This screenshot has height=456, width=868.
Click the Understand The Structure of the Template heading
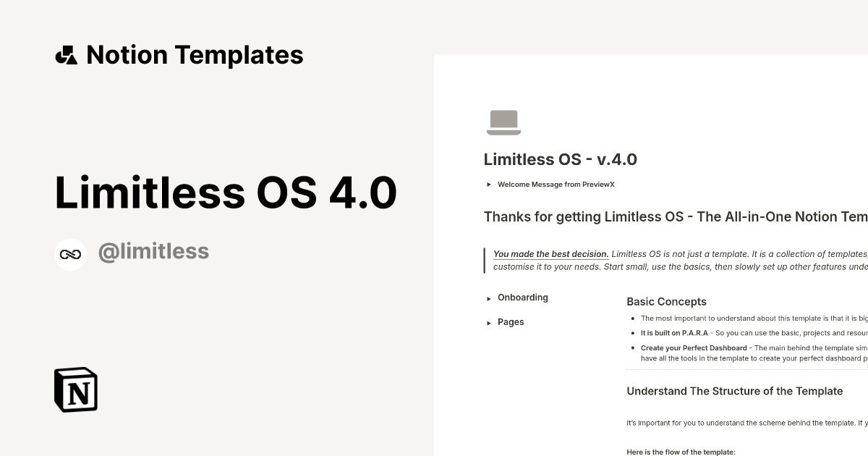735,391
